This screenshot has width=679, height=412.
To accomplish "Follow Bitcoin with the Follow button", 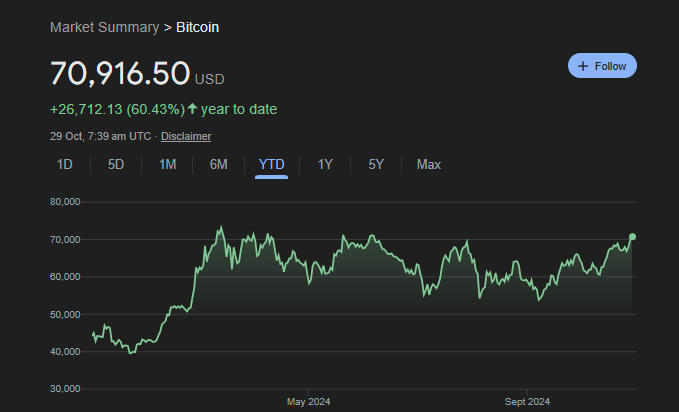I will [x=602, y=66].
